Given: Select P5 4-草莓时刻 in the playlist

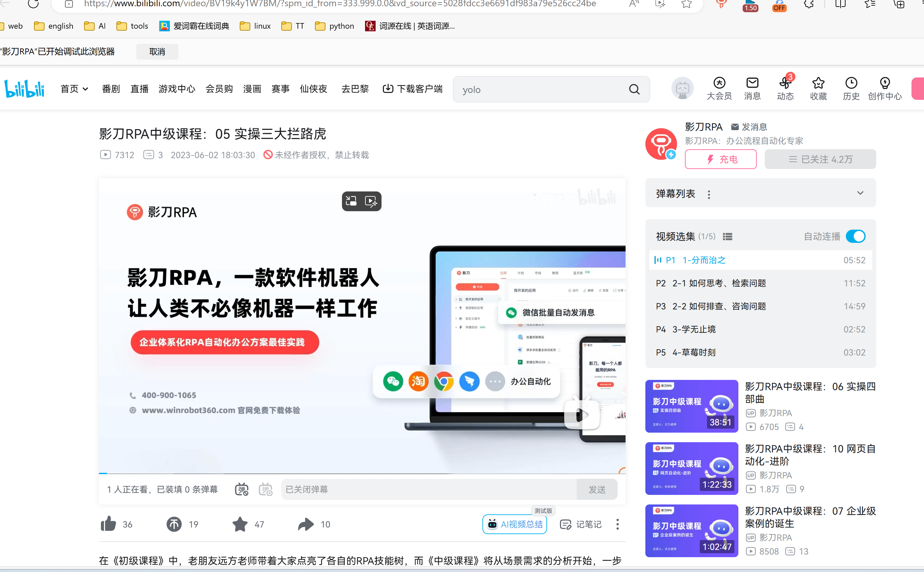Looking at the screenshot, I should (760, 353).
